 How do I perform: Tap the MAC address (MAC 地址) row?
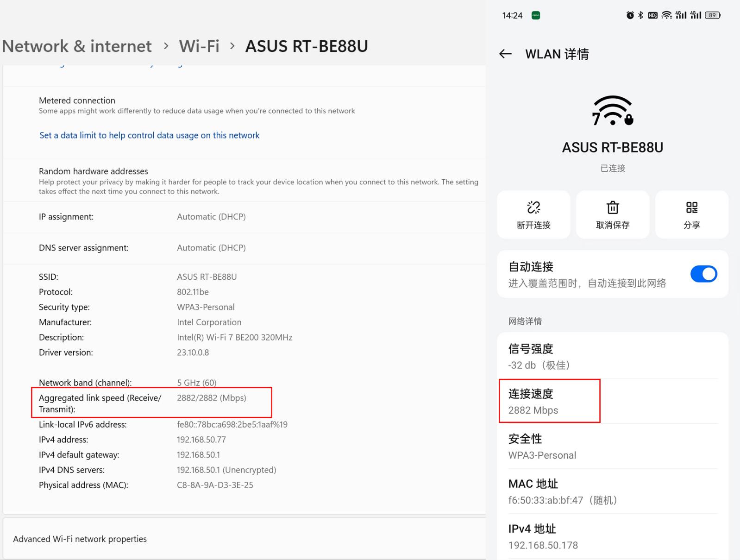tap(612, 491)
